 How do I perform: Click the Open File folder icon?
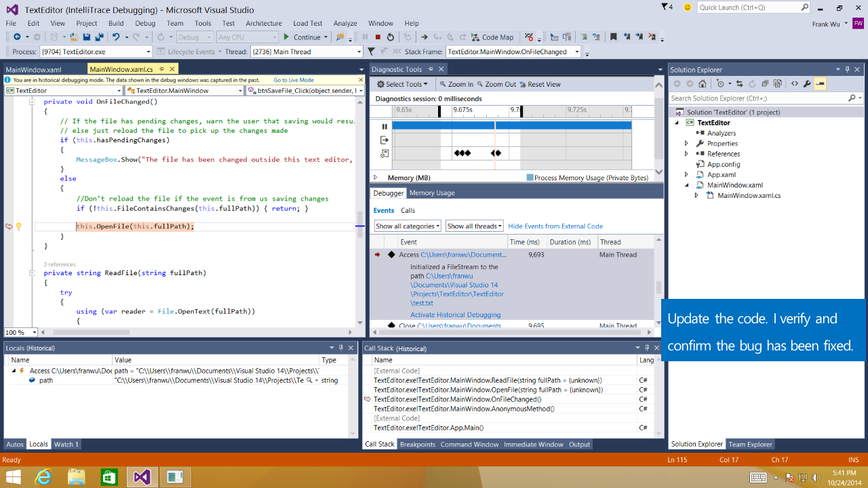pyautogui.click(x=73, y=37)
